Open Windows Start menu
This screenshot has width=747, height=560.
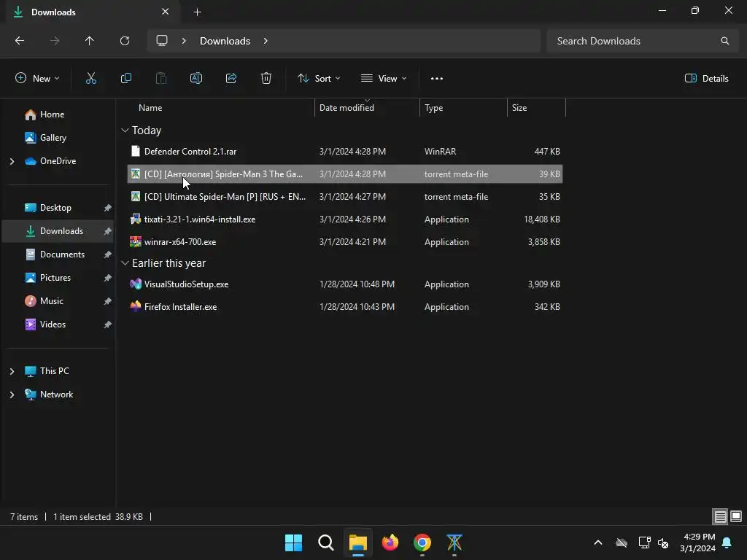(293, 542)
